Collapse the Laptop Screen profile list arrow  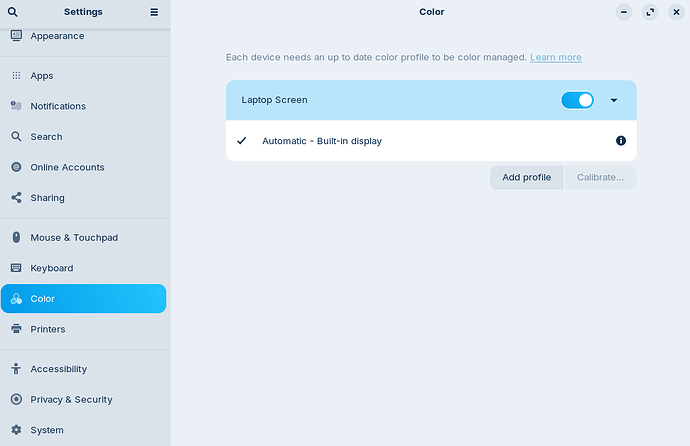click(614, 100)
